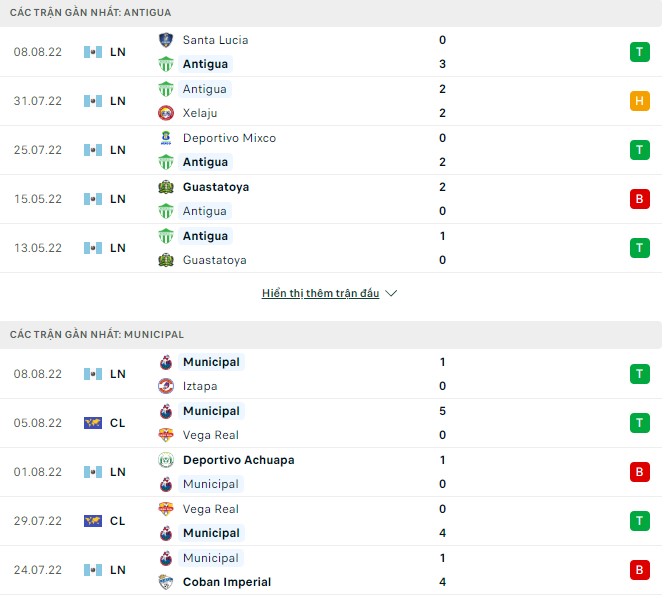Click the Coban Imperial team logo
669x598 pixels.
point(166,582)
